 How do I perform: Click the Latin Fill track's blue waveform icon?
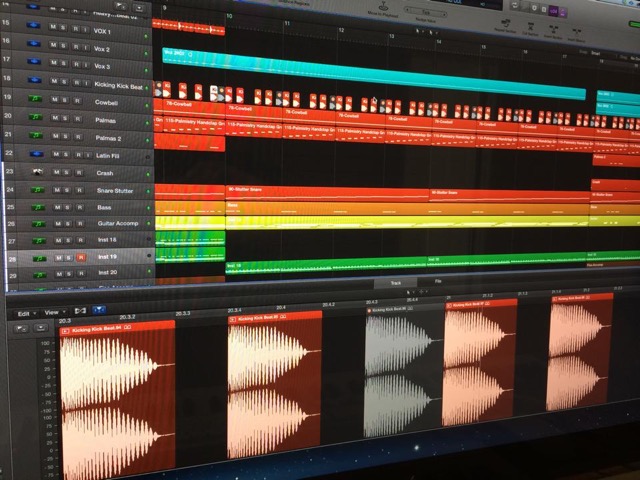[38, 154]
